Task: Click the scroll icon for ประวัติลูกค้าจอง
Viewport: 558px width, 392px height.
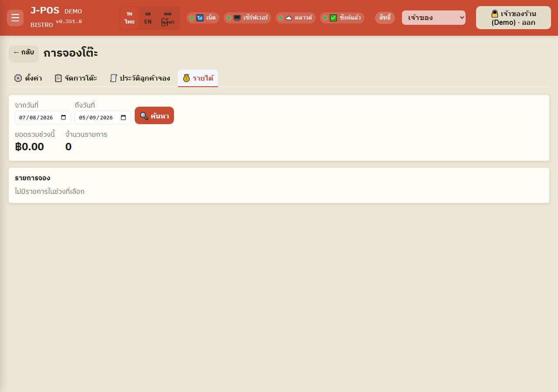Action: (x=113, y=78)
